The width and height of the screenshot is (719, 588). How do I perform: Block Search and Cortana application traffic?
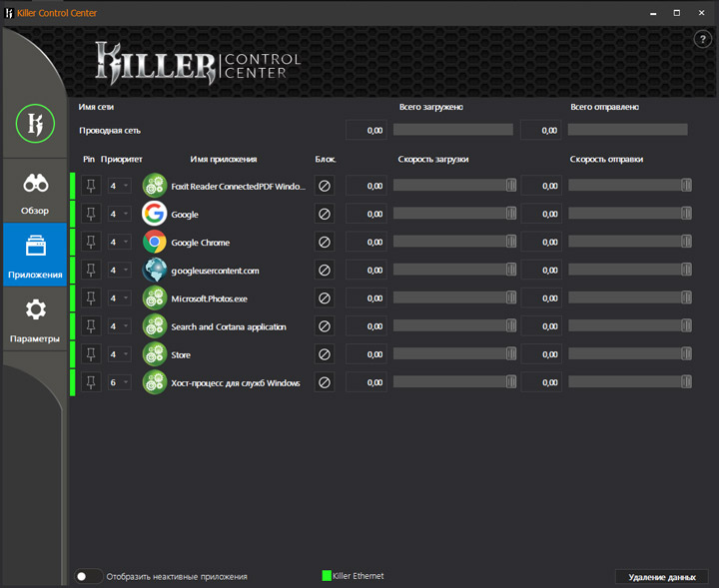[325, 326]
